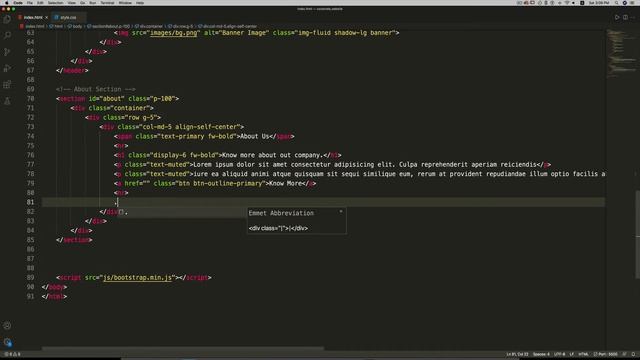Open the Accounts icon in activity bar
The width and height of the screenshot is (640, 360).
pos(7,326)
